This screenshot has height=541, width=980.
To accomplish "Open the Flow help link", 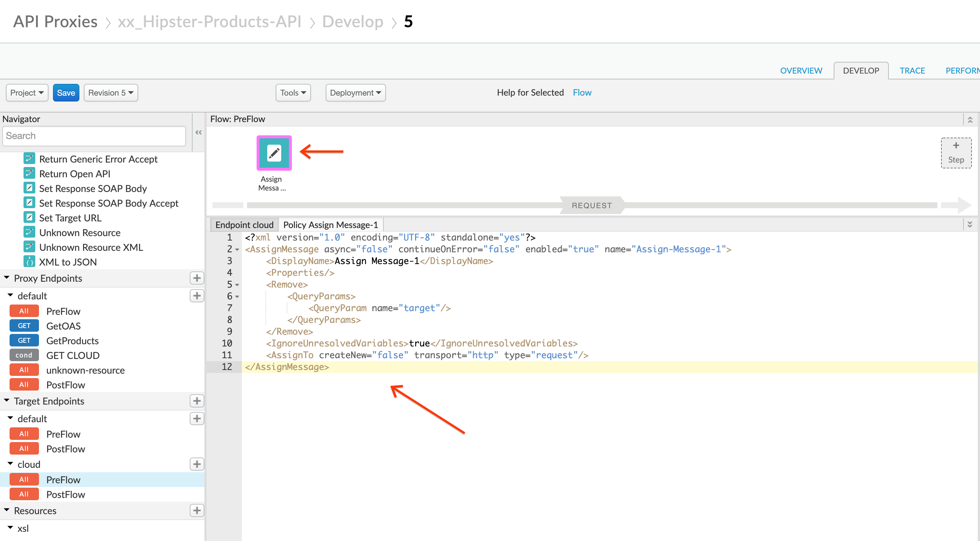I will 582,93.
